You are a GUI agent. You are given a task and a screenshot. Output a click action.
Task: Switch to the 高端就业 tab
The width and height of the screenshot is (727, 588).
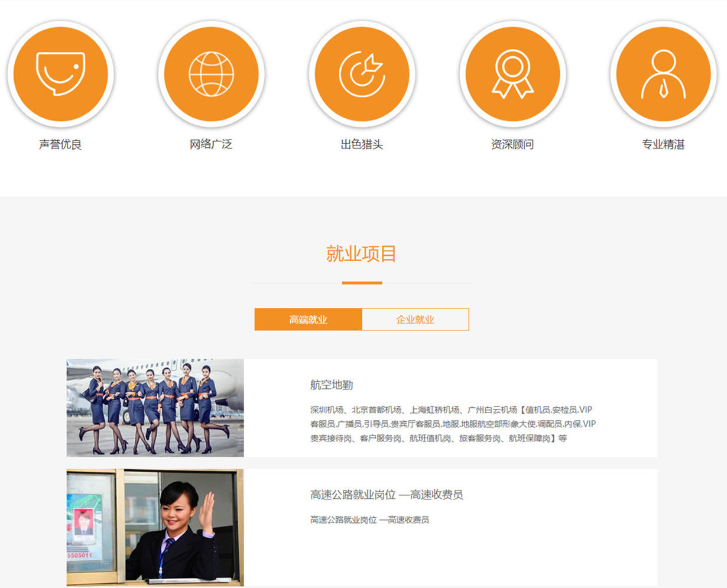[x=308, y=320]
